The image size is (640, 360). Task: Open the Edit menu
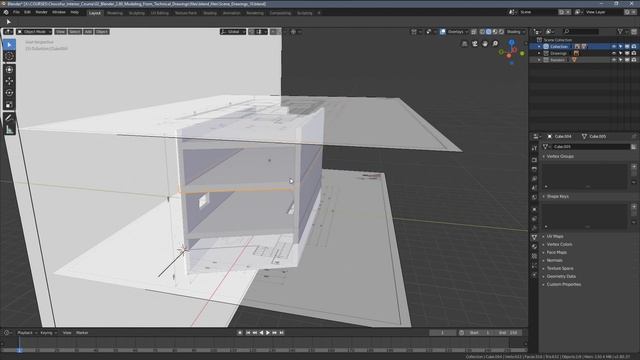tap(27, 13)
